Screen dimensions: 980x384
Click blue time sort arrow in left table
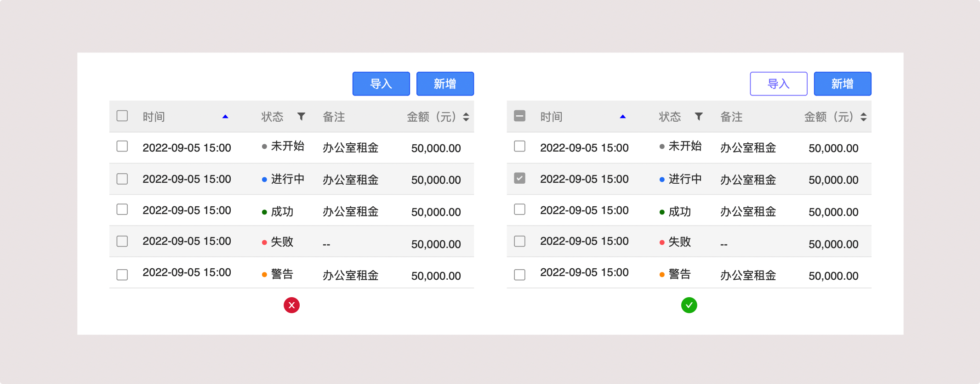225,117
